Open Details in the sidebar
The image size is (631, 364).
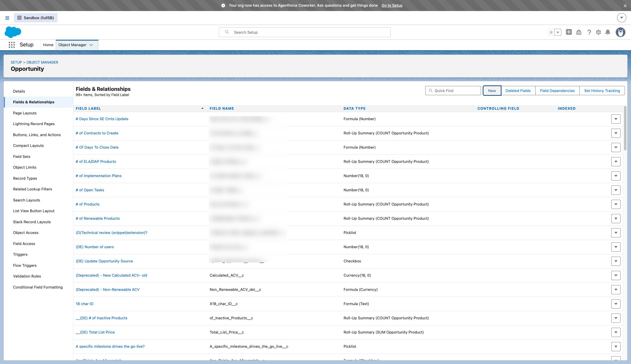point(19,91)
